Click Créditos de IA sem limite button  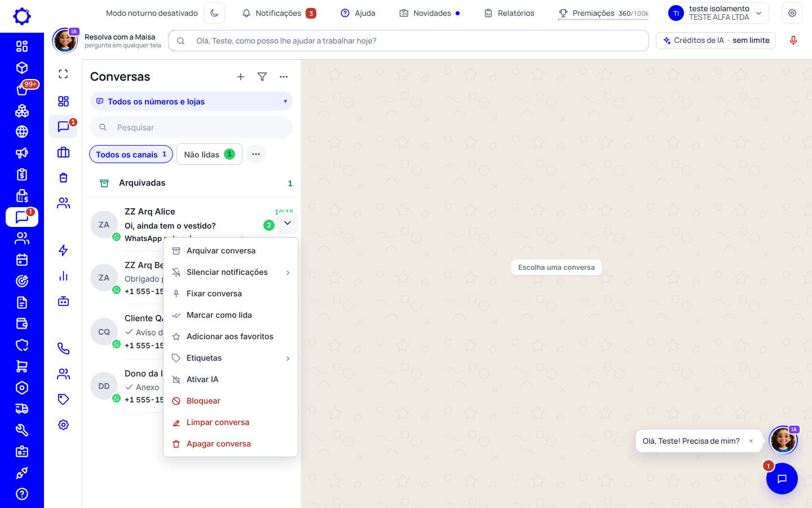(x=716, y=41)
